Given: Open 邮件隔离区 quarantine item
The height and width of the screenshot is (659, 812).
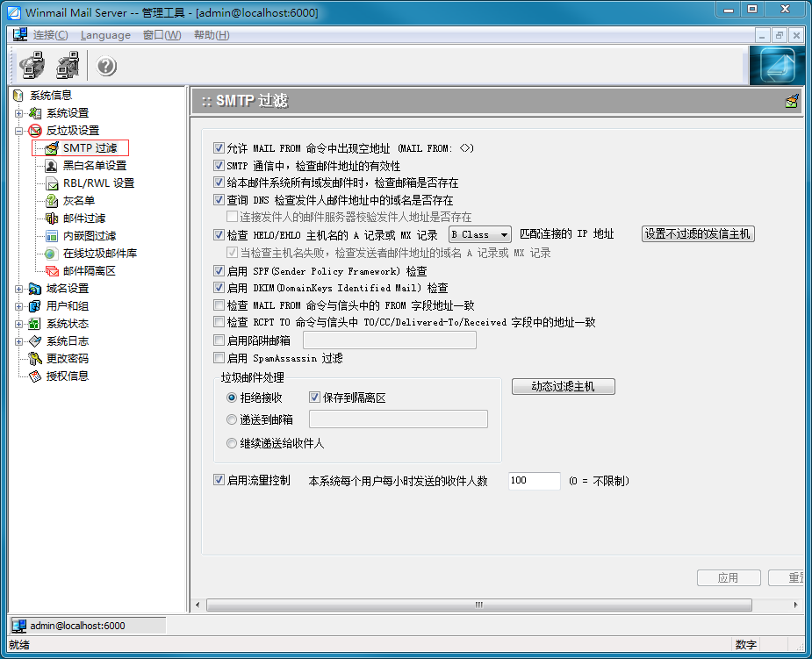Looking at the screenshot, I should [x=89, y=271].
